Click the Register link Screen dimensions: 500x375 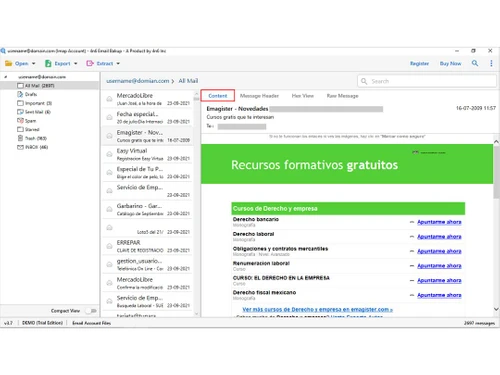point(419,63)
